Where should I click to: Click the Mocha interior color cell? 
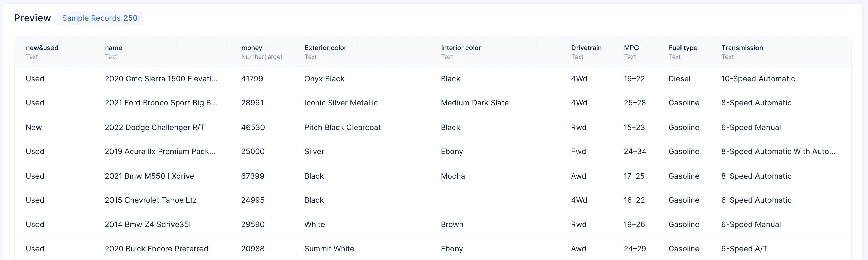pyautogui.click(x=453, y=176)
